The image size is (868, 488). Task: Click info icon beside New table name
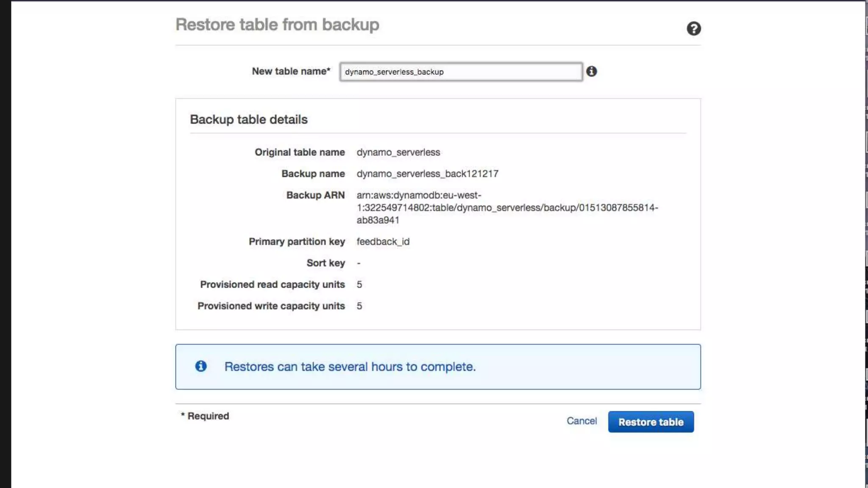tap(591, 71)
